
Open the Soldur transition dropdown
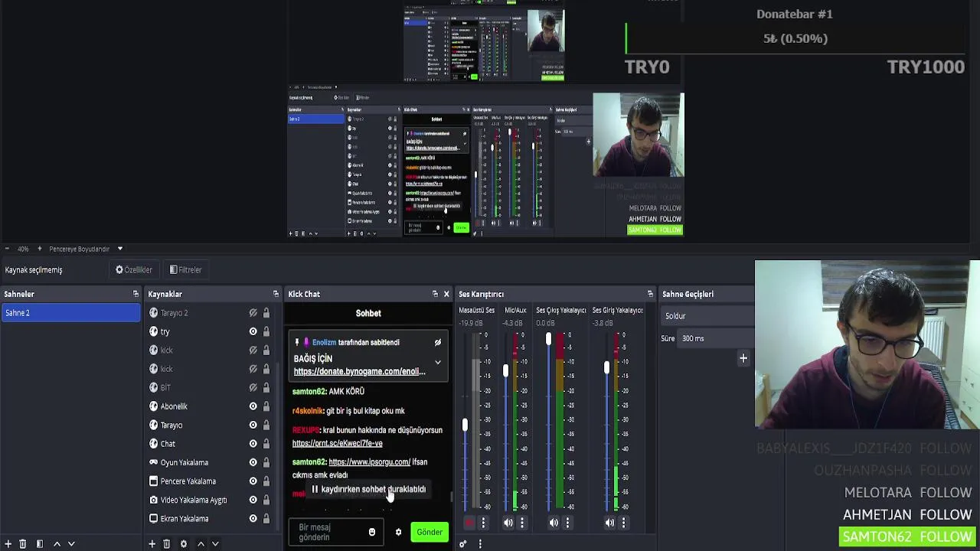[707, 316]
